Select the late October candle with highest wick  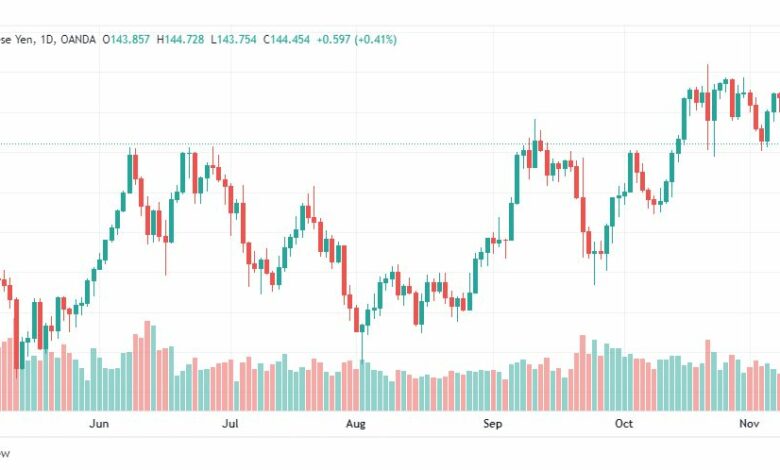tap(707, 107)
